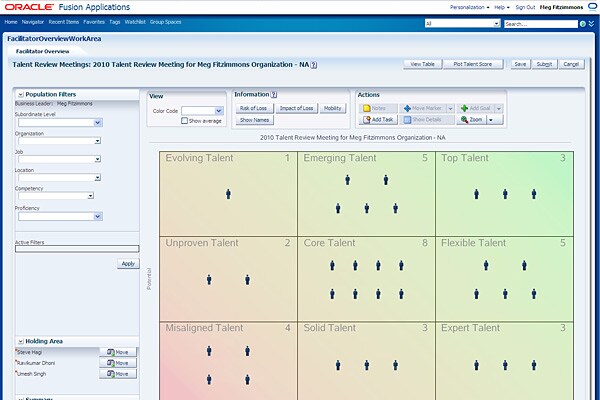
Task: Open Group Spaces menu
Action: click(x=165, y=22)
